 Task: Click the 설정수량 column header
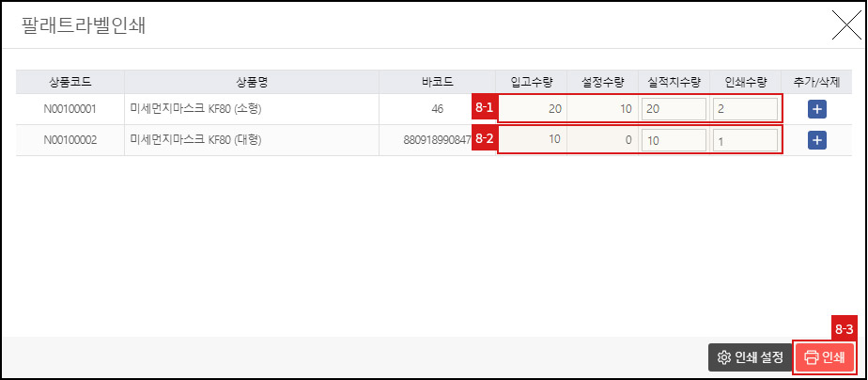(602, 82)
